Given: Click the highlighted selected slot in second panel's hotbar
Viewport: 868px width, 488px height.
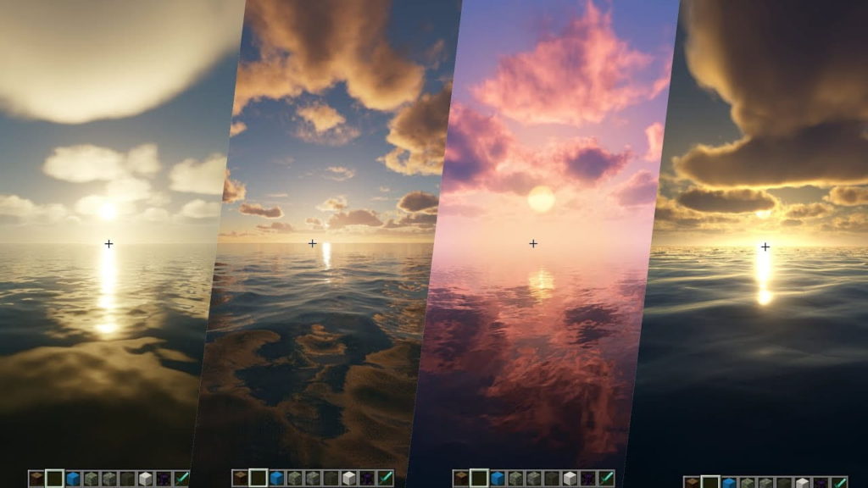Looking at the screenshot, I should tap(259, 478).
